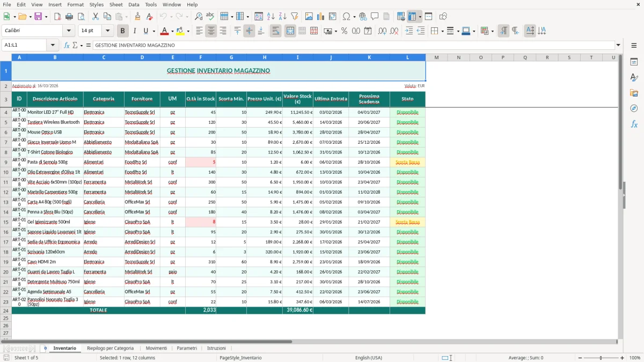Screen dimensions: 644x362
Task: Toggle Center Horizontally alignment
Action: tap(211, 31)
